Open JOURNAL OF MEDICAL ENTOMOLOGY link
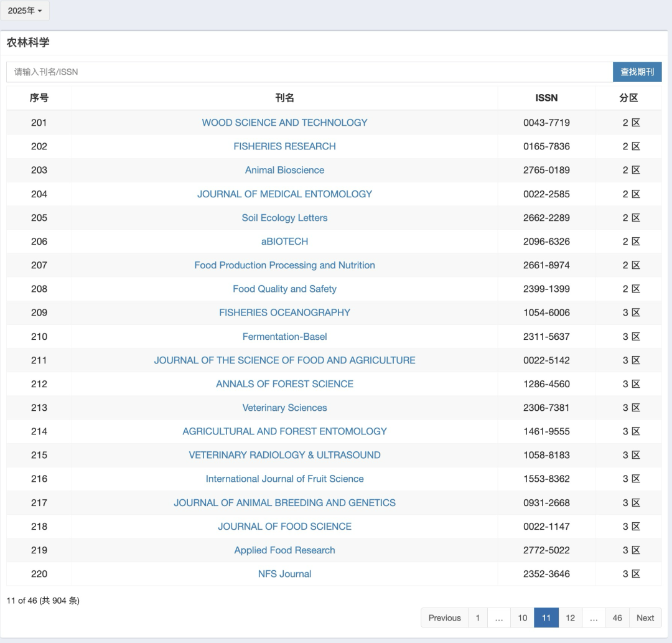Viewport: 672px width, 643px height. 284,194
